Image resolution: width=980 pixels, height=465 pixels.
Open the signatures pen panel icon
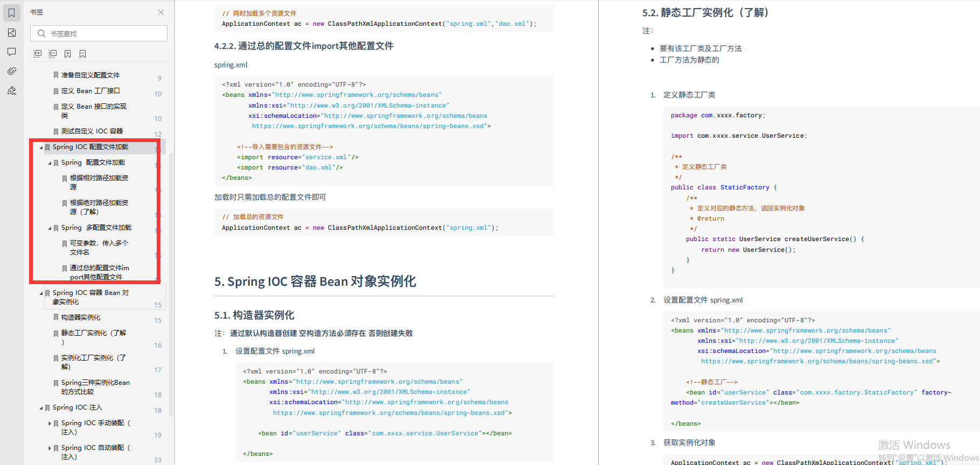coord(12,90)
